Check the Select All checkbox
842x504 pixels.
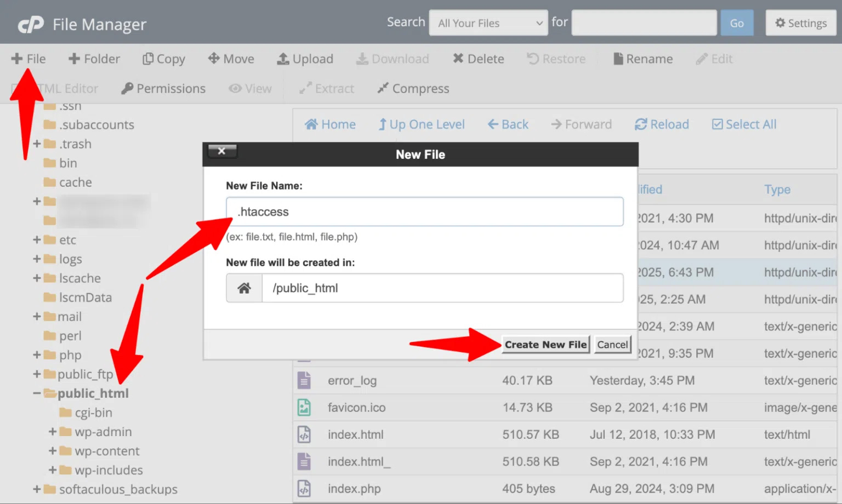(717, 124)
